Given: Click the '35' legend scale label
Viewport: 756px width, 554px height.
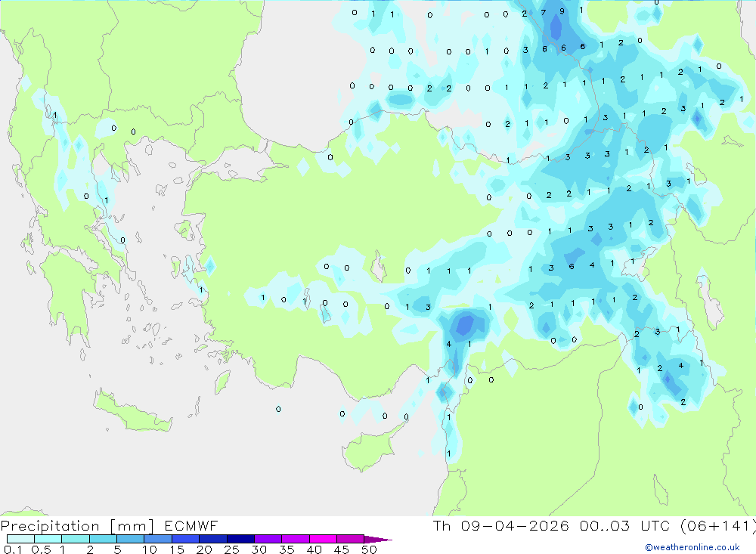Looking at the screenshot, I should click(x=287, y=549).
